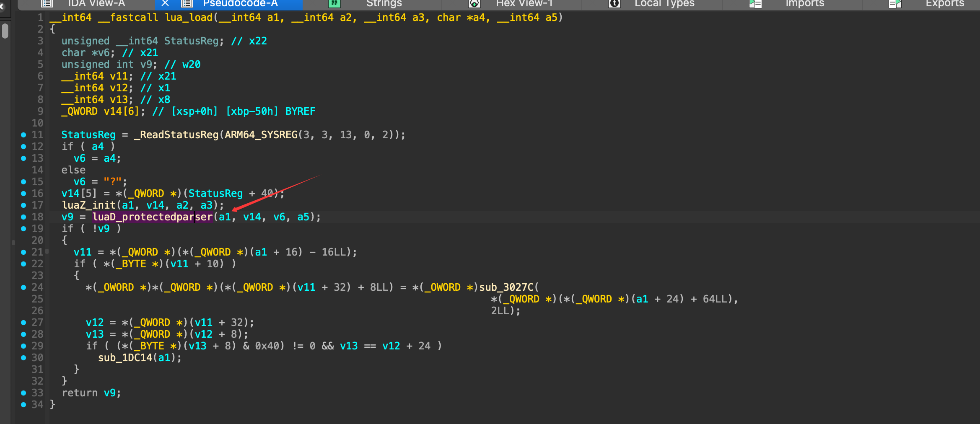
Task: Switch to the Strings tab
Action: pyautogui.click(x=384, y=4)
